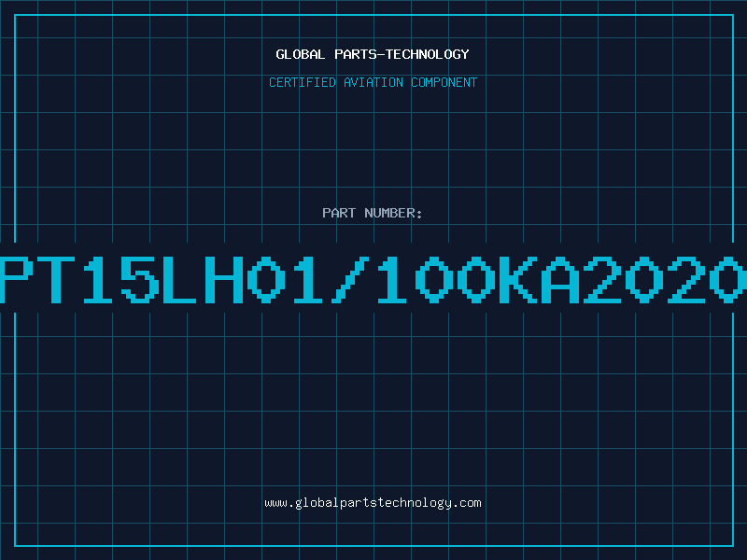Select the NUMBER: label text
Screen dimensions: 747x560
coord(393,213)
